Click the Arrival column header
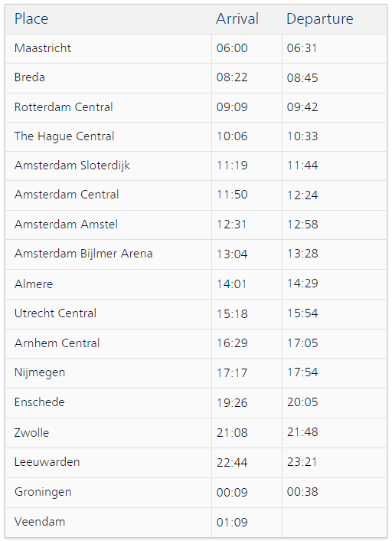This screenshot has height=541, width=392. [x=237, y=18]
